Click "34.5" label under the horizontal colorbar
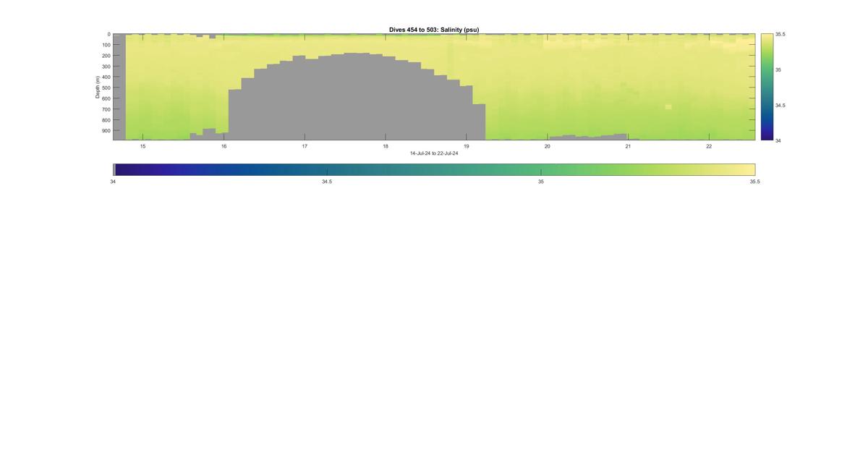This screenshot has height=450, width=868. pyautogui.click(x=327, y=182)
